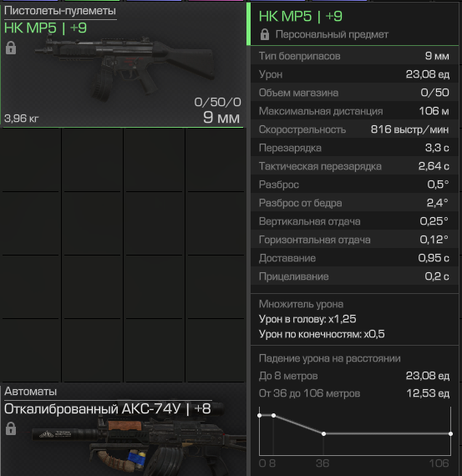Click the 106 meter endpoint on damage graph
Viewport: 462px width, 476px height.
coord(450,433)
